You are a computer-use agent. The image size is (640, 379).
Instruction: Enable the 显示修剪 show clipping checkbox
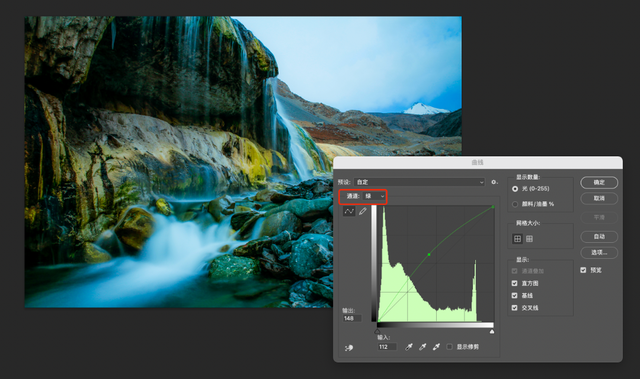[x=449, y=347]
